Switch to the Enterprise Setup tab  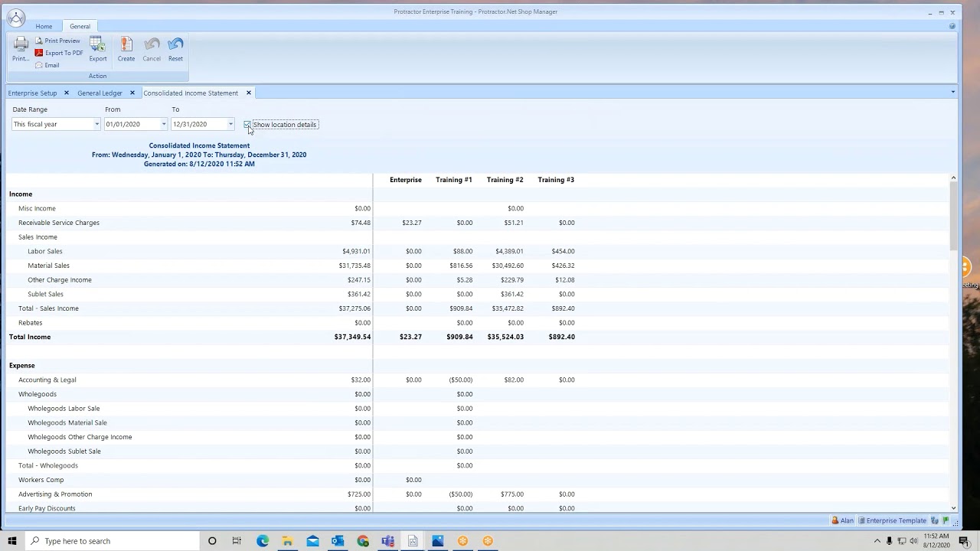point(32,93)
